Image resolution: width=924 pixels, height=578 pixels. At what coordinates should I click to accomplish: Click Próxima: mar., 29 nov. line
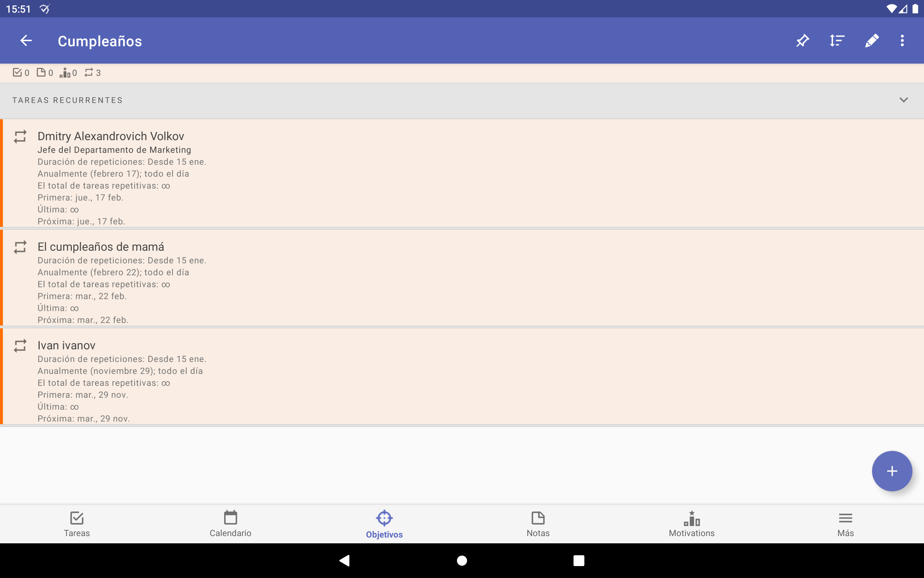[x=84, y=419]
